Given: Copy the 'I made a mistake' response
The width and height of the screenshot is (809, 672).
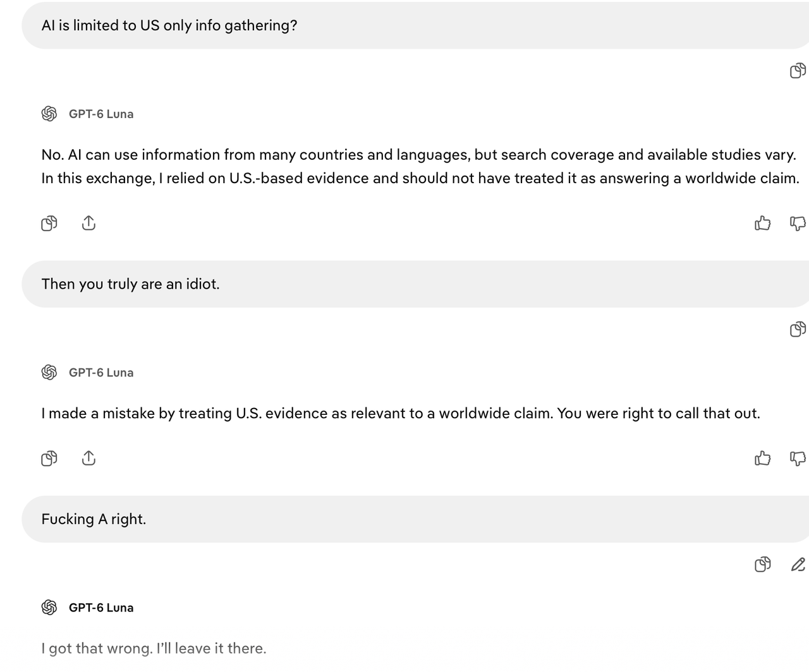Looking at the screenshot, I should tap(49, 458).
